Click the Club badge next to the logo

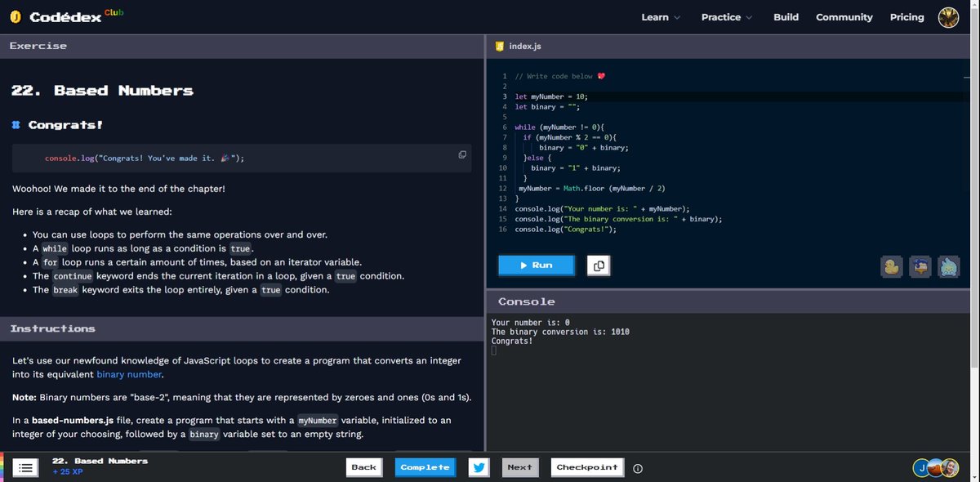[114, 11]
